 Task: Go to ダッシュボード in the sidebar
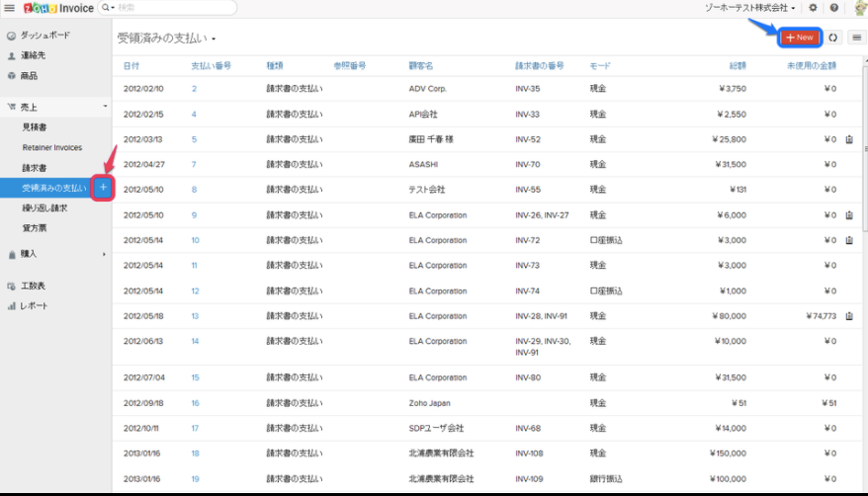tap(45, 35)
